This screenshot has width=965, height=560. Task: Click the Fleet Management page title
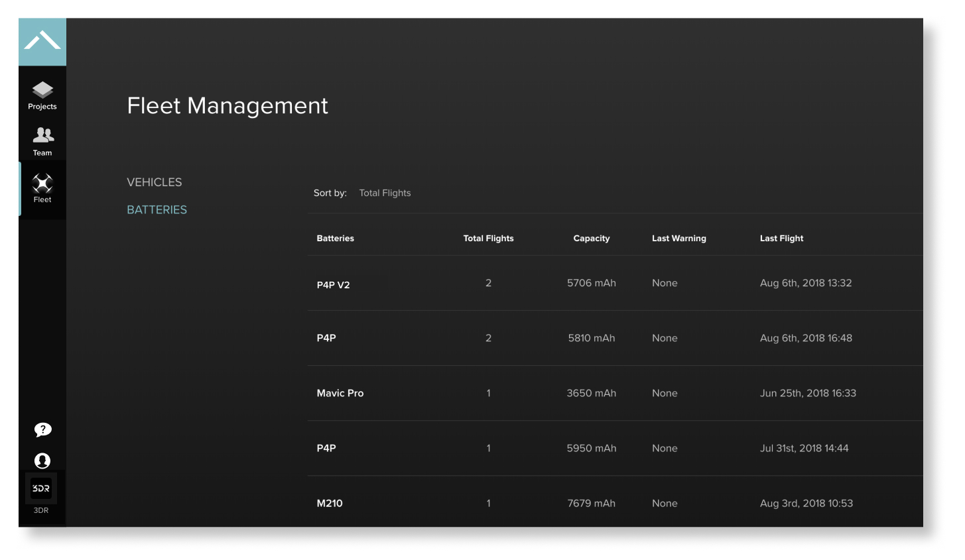pos(227,106)
